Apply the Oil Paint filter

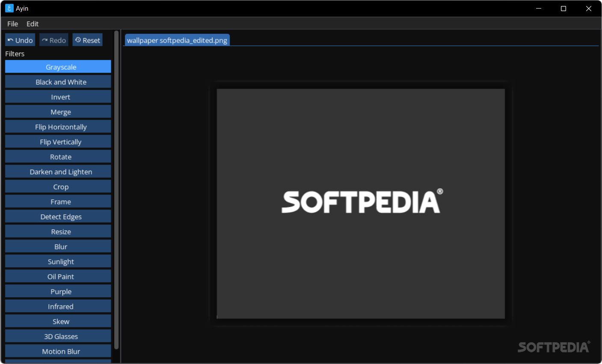point(58,276)
